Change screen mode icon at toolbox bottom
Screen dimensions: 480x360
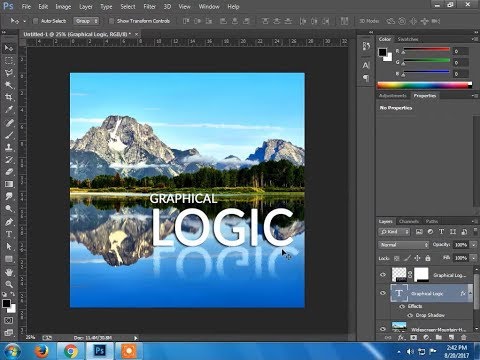(9, 332)
